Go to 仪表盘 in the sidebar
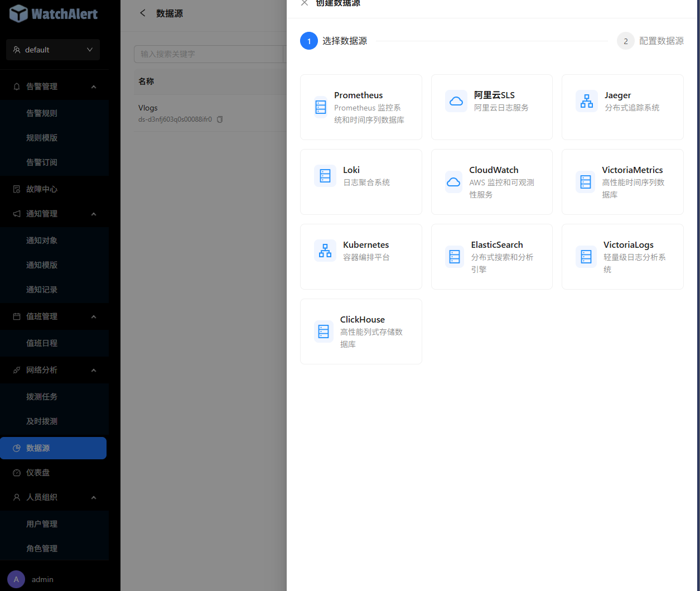700x591 pixels. (x=38, y=473)
